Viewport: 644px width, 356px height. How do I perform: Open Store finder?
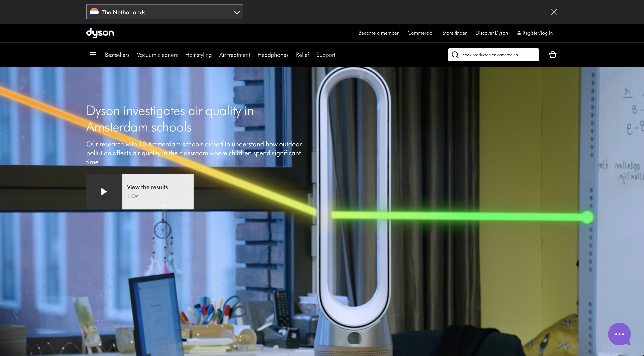click(455, 33)
